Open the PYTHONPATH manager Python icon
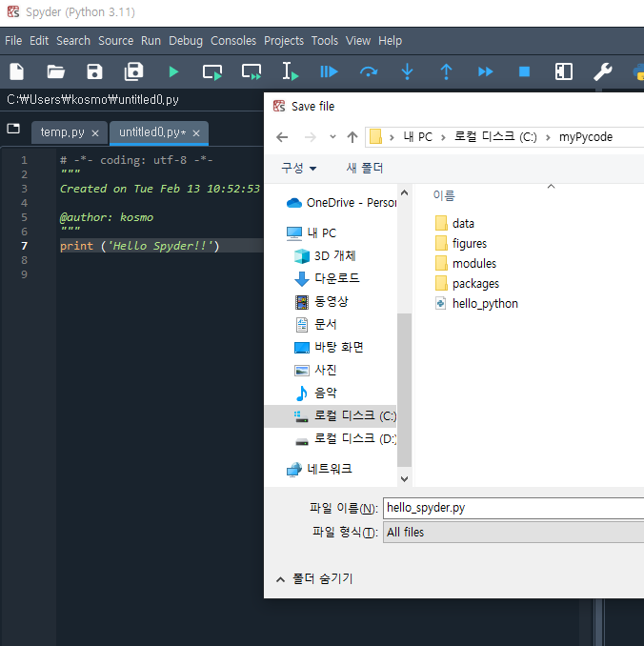The height and width of the screenshot is (646, 644). [638, 71]
